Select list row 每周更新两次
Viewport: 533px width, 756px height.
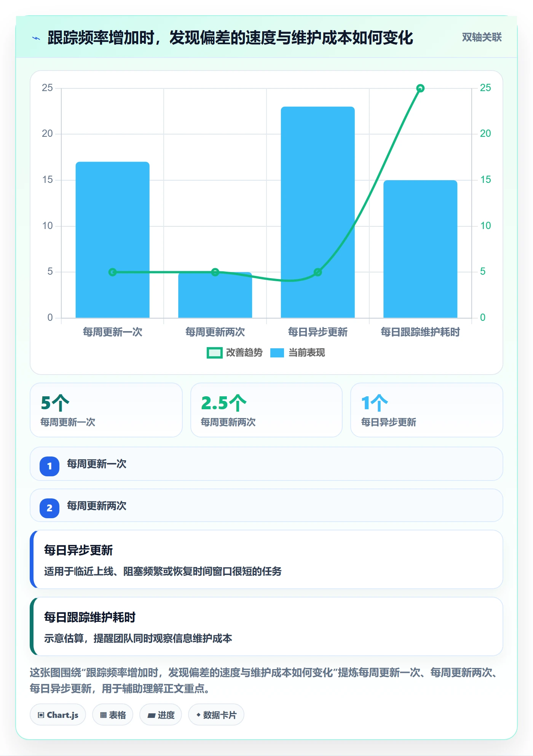266,506
